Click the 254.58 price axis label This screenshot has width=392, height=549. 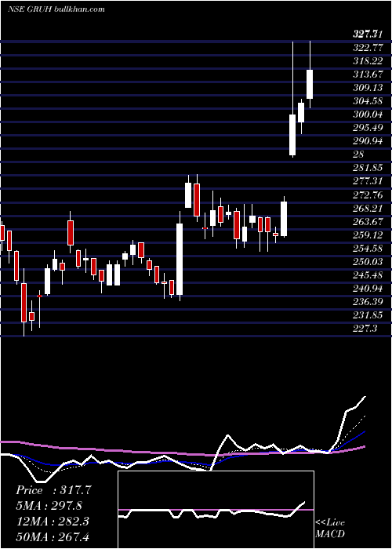[x=368, y=249]
